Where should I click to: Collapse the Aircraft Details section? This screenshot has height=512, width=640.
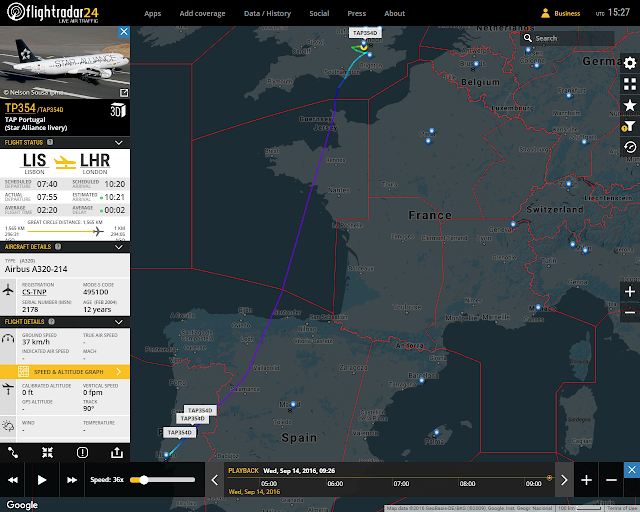pyautogui.click(x=118, y=247)
